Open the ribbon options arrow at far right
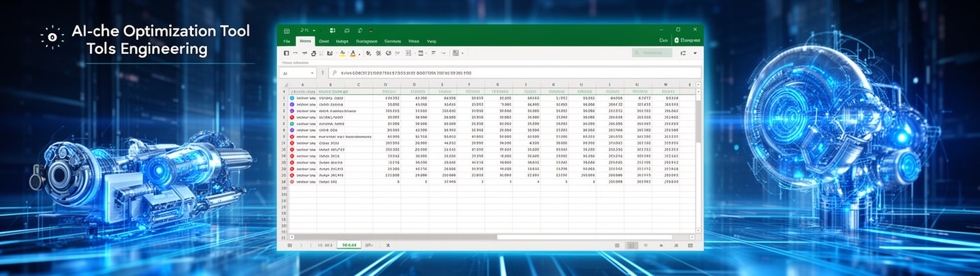980x276 pixels. 695,53
